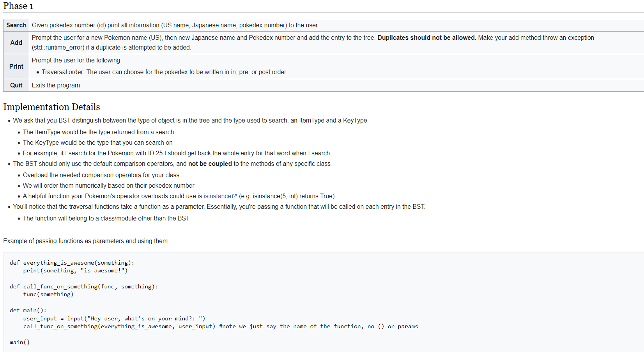Click the Phase 1 heading
Image resolution: width=644 pixels, height=352 pixels.
18,6
